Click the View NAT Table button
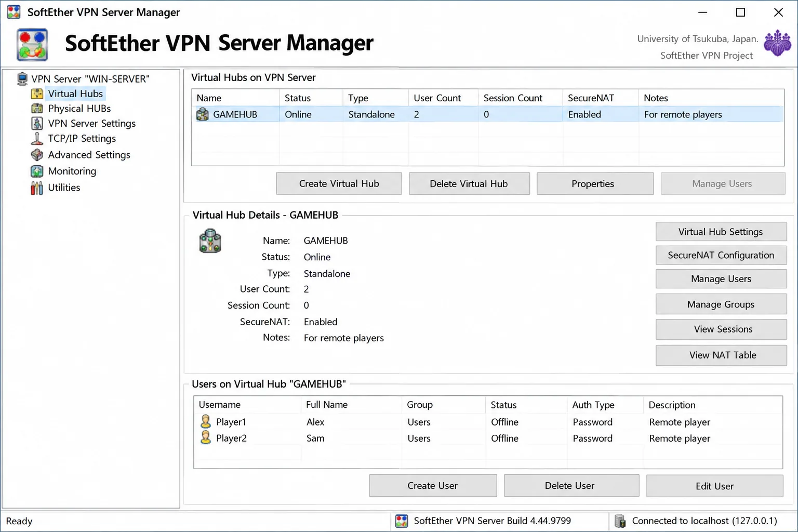This screenshot has height=532, width=798. coord(721,355)
